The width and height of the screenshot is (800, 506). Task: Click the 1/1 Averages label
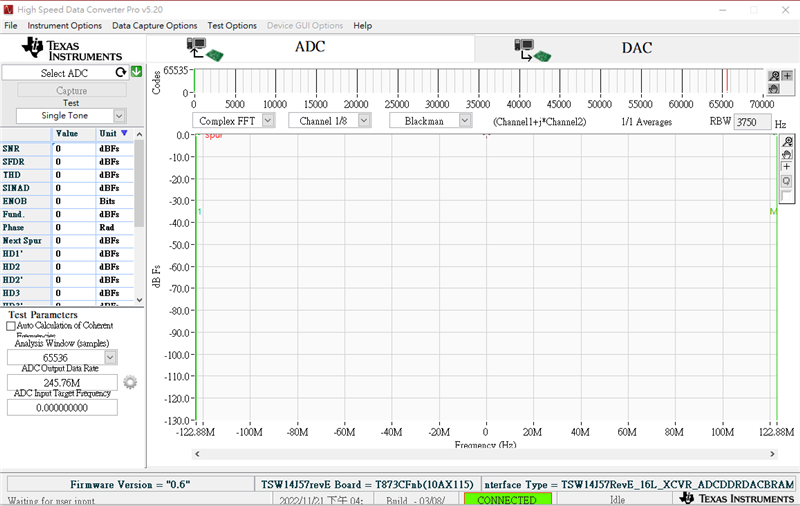646,122
